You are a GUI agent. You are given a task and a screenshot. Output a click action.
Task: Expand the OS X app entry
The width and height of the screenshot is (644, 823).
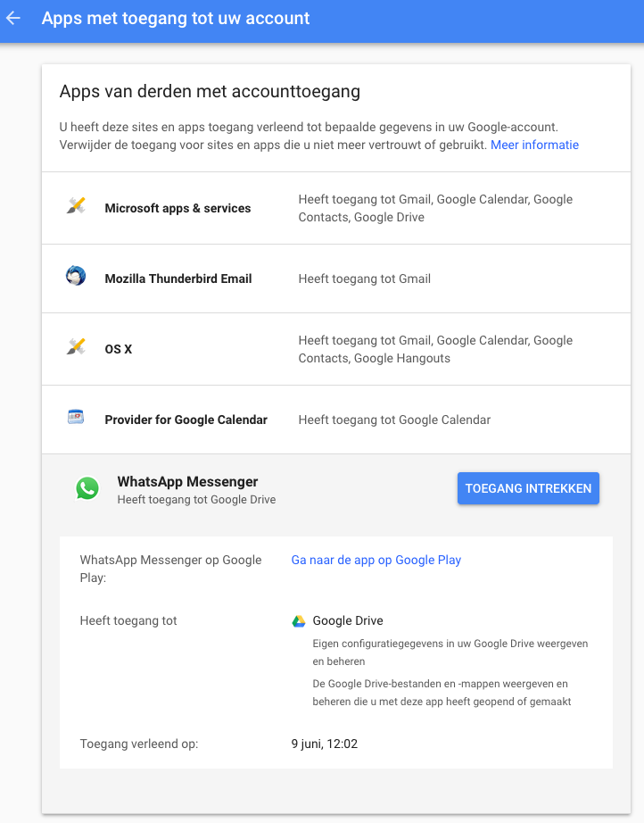[x=119, y=349]
